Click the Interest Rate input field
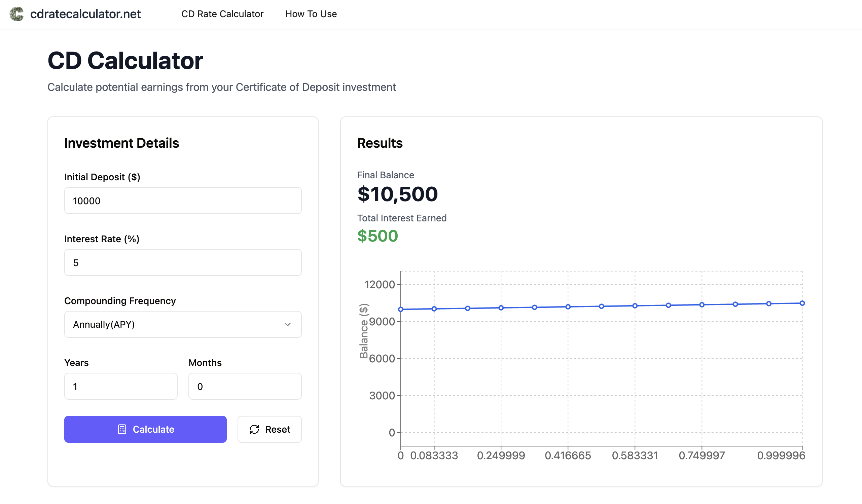The width and height of the screenshot is (862, 504). tap(183, 263)
